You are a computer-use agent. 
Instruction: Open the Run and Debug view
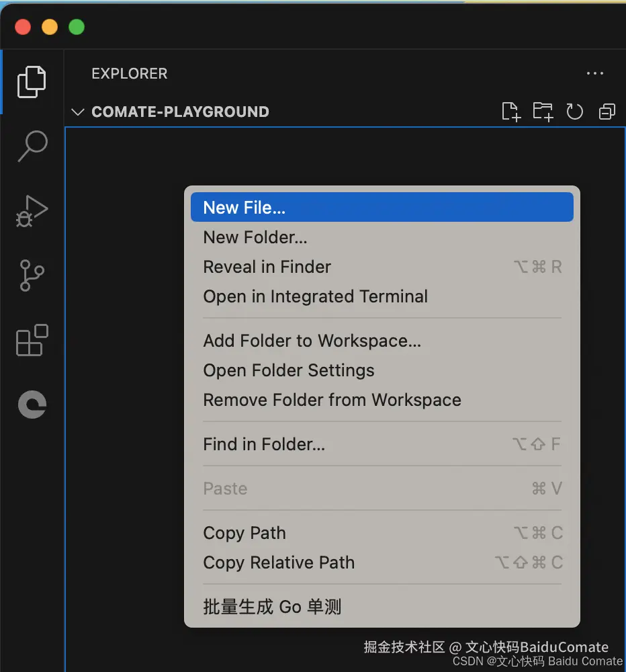coord(32,211)
